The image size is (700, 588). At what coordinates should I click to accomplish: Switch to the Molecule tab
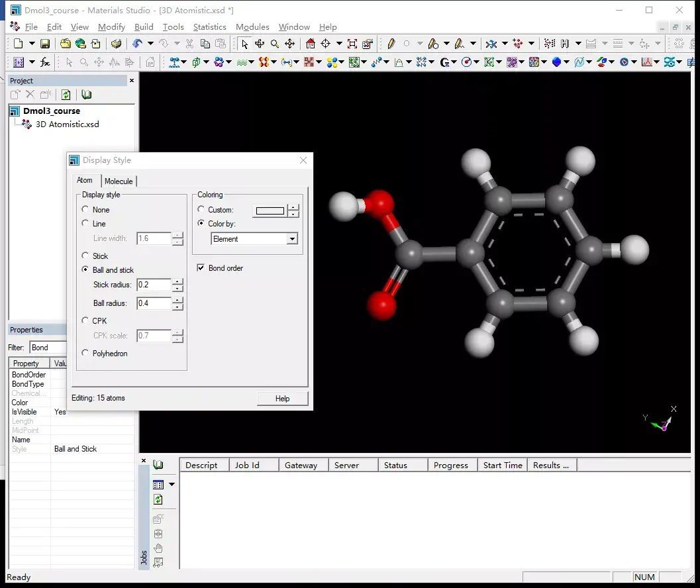(119, 181)
